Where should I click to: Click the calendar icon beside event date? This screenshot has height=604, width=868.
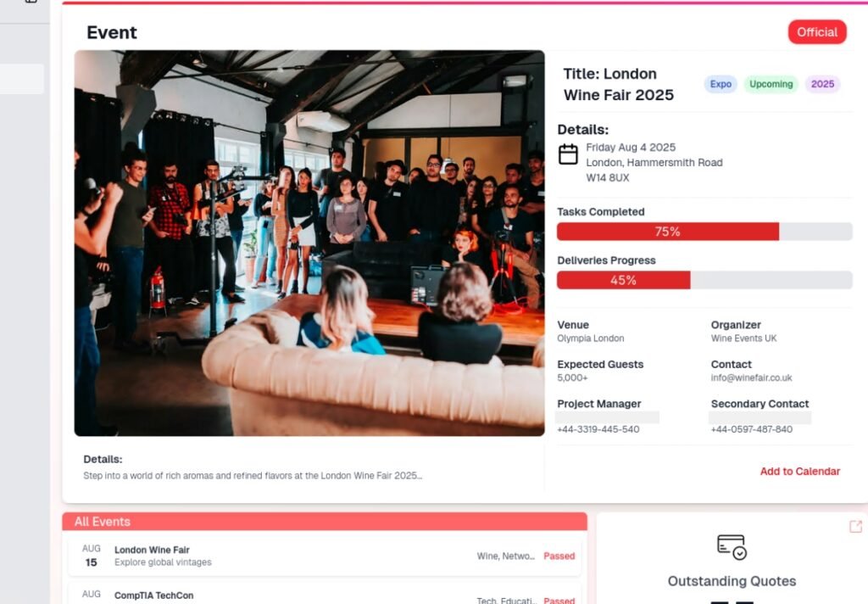pyautogui.click(x=568, y=154)
